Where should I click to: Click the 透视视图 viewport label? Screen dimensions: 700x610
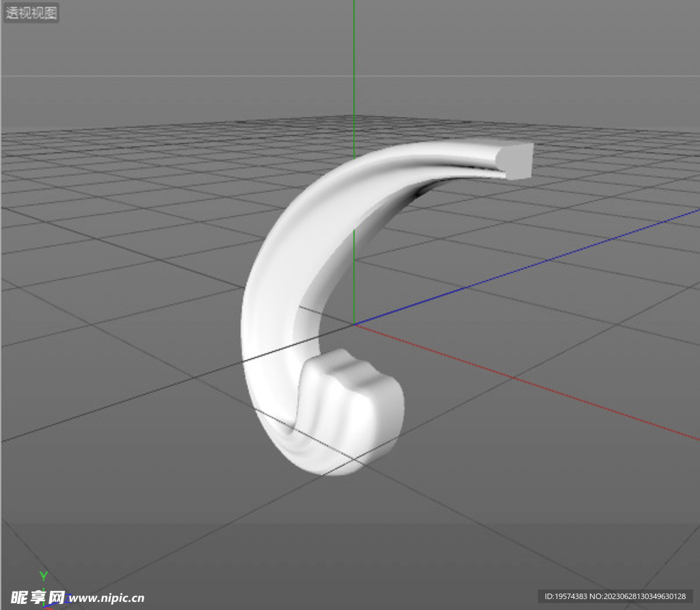(31, 13)
